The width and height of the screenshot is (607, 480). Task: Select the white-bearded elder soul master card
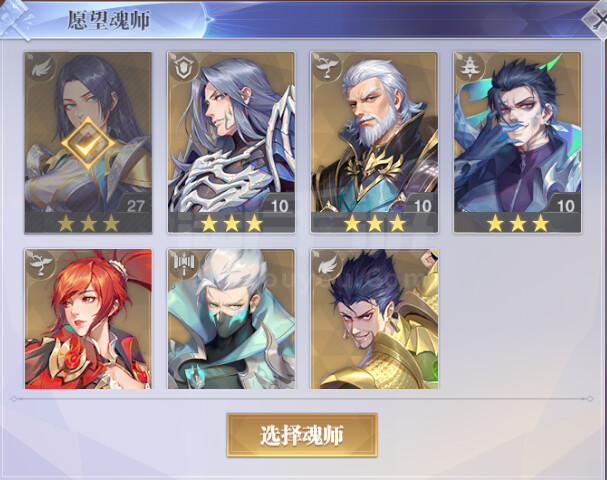374,142
